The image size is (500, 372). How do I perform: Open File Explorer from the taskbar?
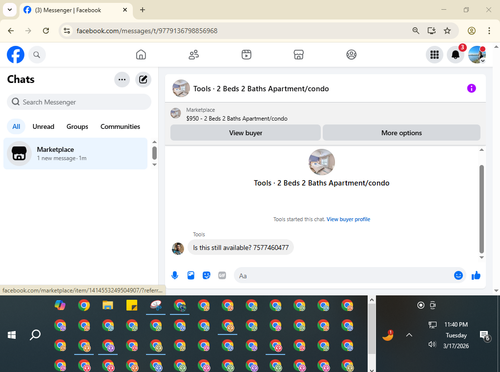click(108, 305)
